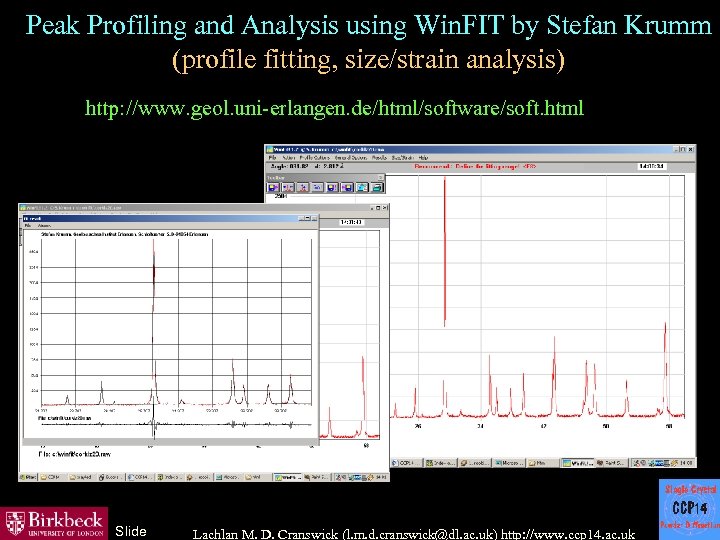Click last printer-like icon in the WinFit Toolbox
720x540 pixels.
tap(377, 187)
